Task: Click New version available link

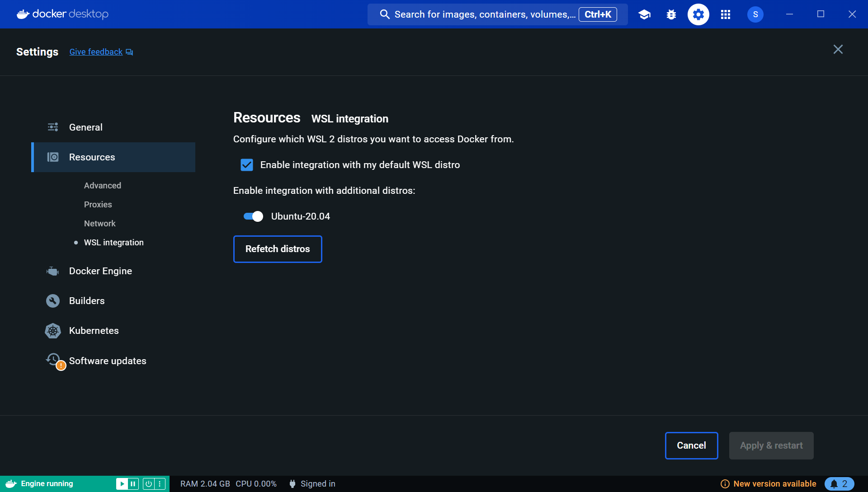Action: click(x=775, y=484)
